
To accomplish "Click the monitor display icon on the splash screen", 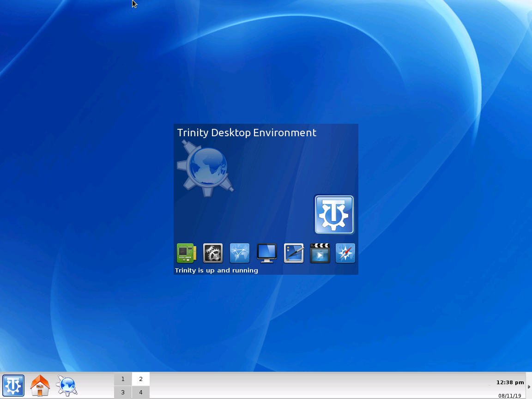I will coord(266,253).
